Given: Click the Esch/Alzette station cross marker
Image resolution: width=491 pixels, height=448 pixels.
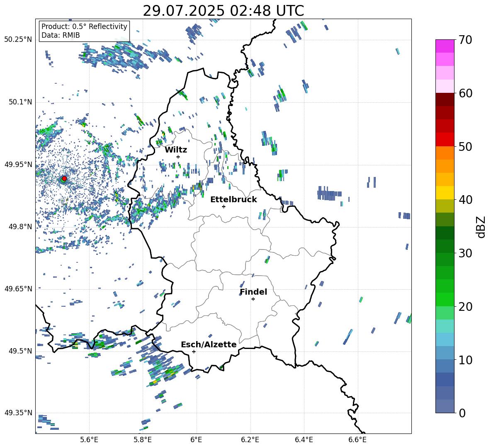Looking at the screenshot, I should click(x=194, y=351).
